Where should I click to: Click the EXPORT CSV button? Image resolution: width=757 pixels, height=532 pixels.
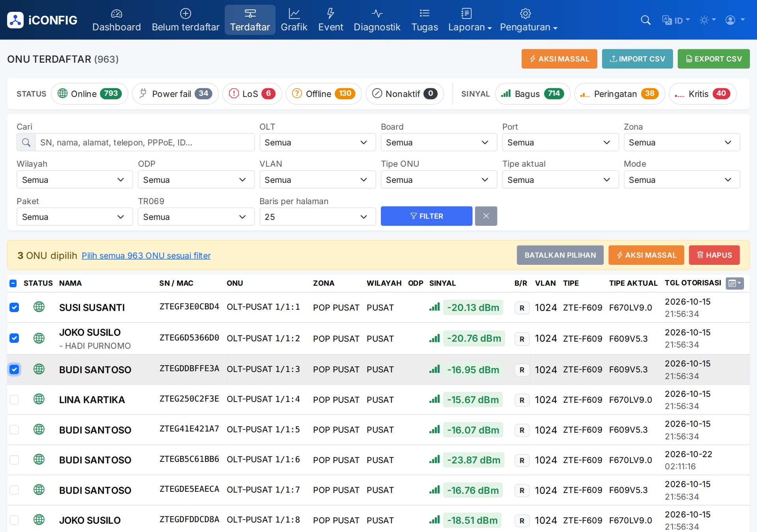[714, 59]
